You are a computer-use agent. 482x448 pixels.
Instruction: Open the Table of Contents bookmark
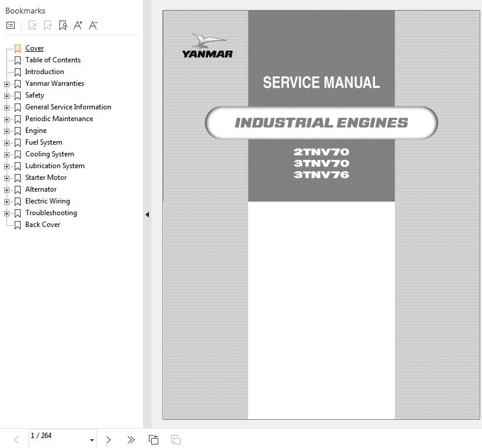[x=53, y=60]
